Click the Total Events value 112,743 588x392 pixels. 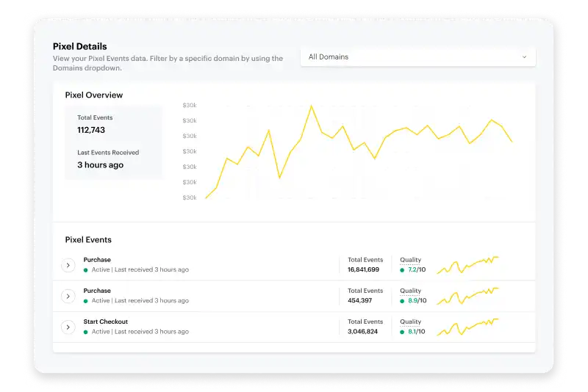click(x=91, y=130)
